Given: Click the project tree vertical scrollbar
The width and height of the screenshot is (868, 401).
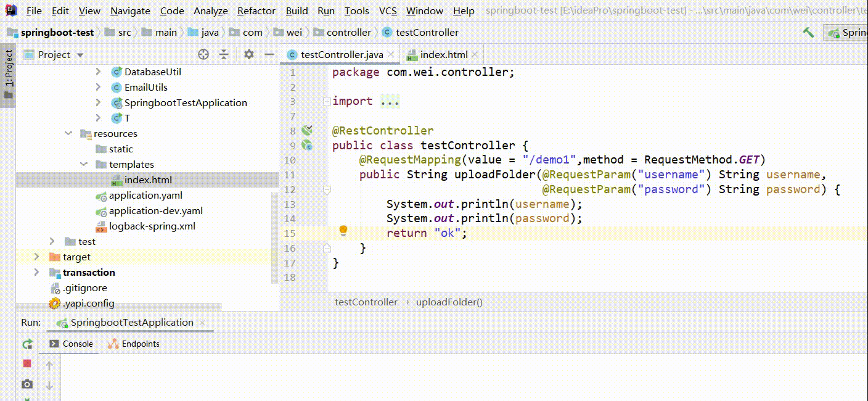Looking at the screenshot, I should (x=275, y=237).
